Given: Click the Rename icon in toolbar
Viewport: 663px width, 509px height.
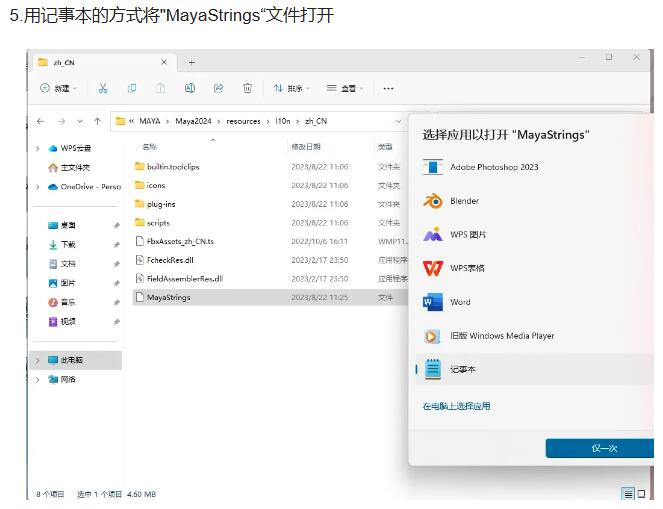Looking at the screenshot, I should [190, 88].
